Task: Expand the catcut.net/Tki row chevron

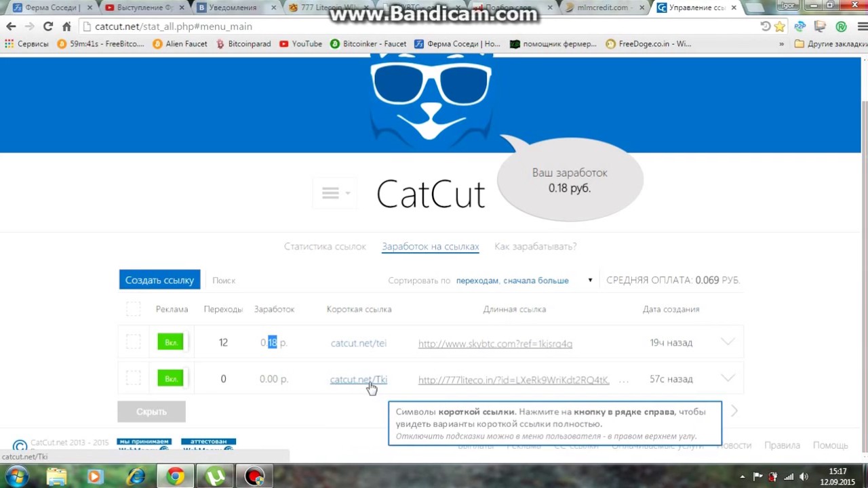Action: tap(728, 378)
